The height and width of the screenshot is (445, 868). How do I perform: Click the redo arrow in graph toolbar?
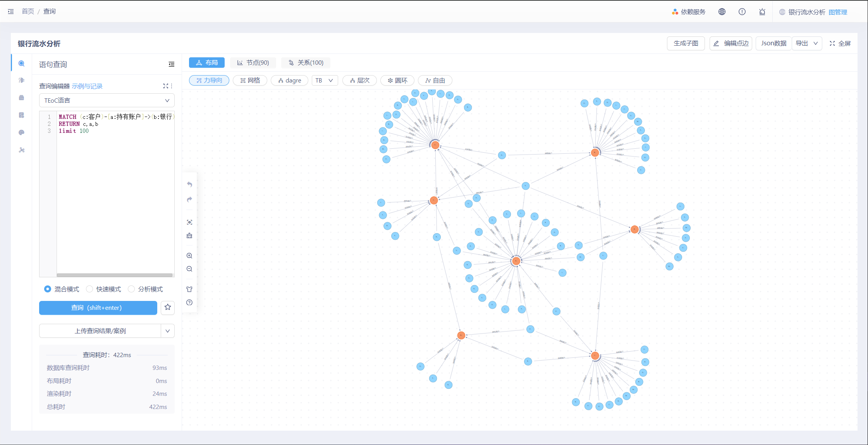189,199
